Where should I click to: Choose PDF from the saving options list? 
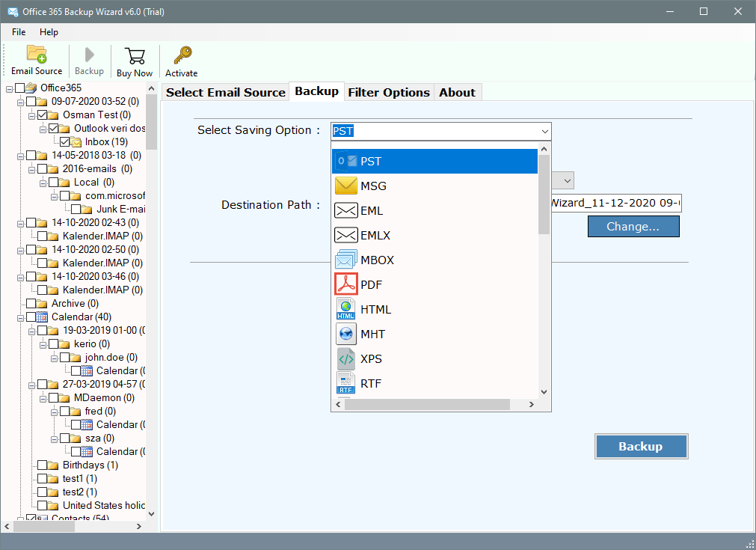435,284
